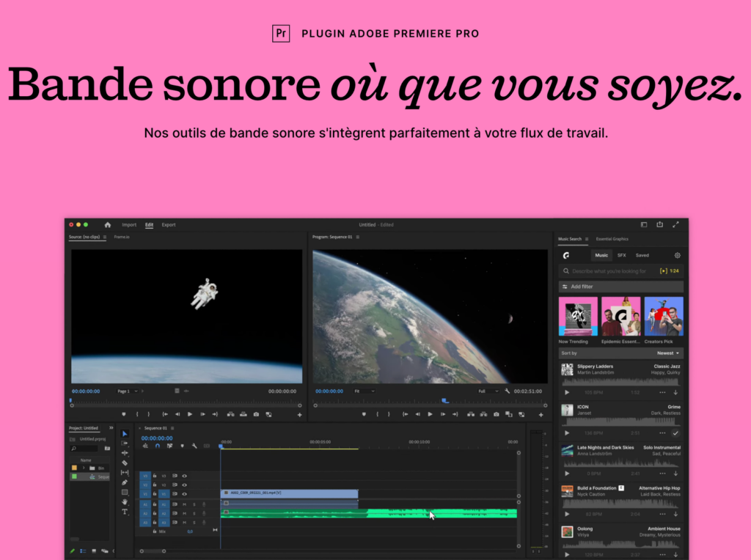Click the Program monitor blue playhead marker
The height and width of the screenshot is (560, 751).
coord(445,401)
